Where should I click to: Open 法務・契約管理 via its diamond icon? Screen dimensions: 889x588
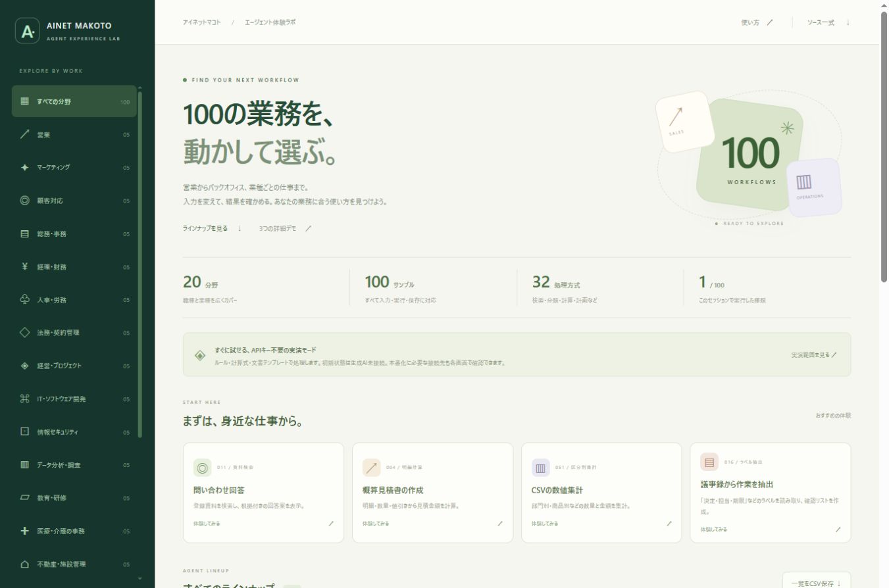click(25, 332)
